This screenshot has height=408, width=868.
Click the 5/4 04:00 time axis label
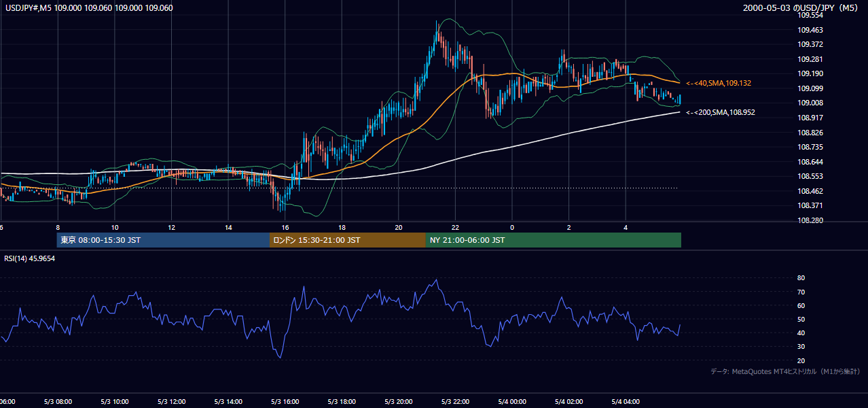(626, 402)
